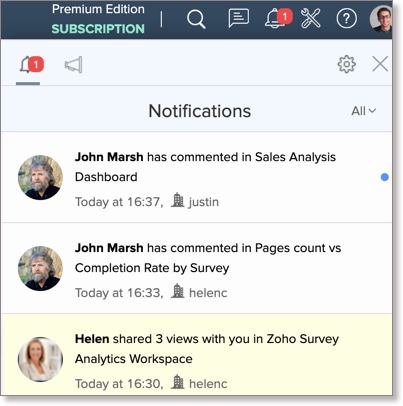Click the justin account name
Viewport: 403px width, 406px height.
(204, 202)
